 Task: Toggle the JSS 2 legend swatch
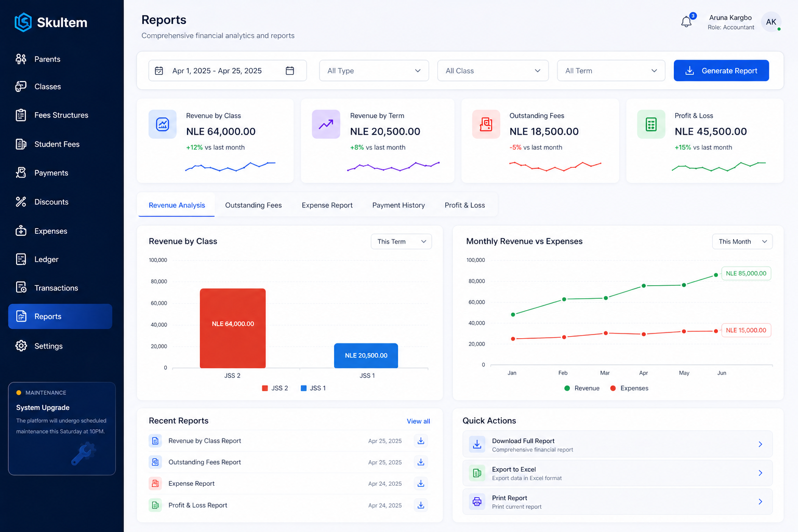coord(265,388)
